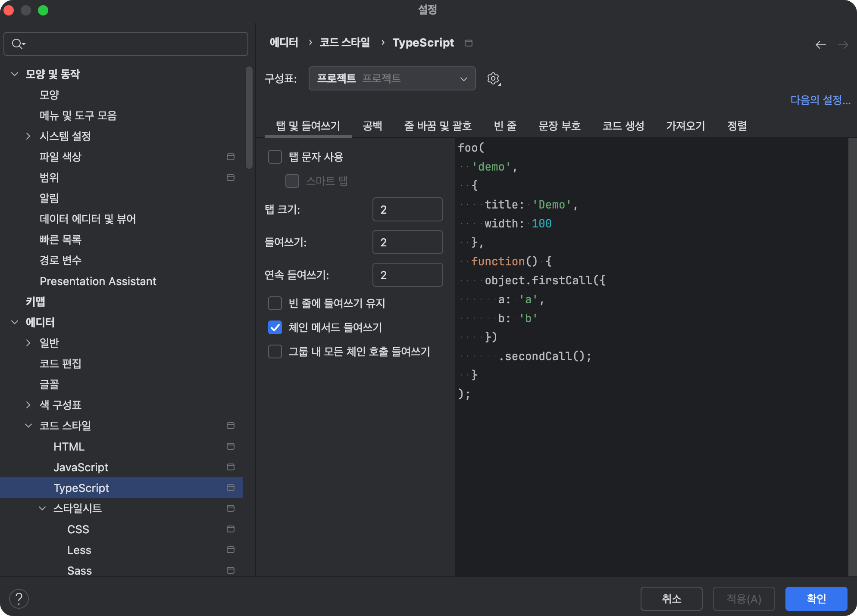Click the 다음의 설정... link
This screenshot has height=616, width=857.
click(x=820, y=100)
